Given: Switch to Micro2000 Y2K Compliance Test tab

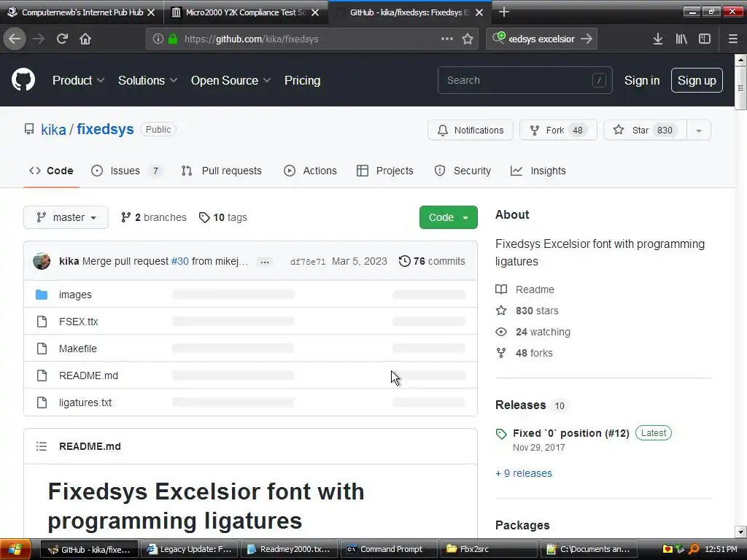Looking at the screenshot, I should [x=246, y=12].
